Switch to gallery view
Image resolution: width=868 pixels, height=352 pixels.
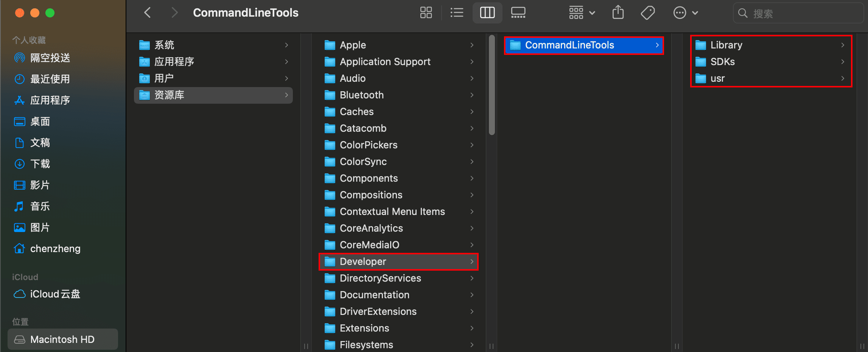(x=518, y=13)
